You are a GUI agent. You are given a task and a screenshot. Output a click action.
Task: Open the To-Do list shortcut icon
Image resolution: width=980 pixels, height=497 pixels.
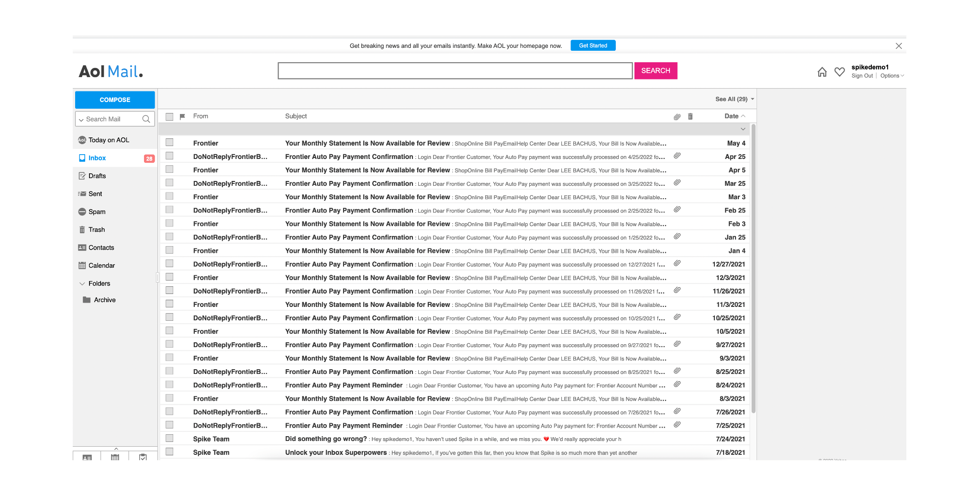tap(142, 457)
